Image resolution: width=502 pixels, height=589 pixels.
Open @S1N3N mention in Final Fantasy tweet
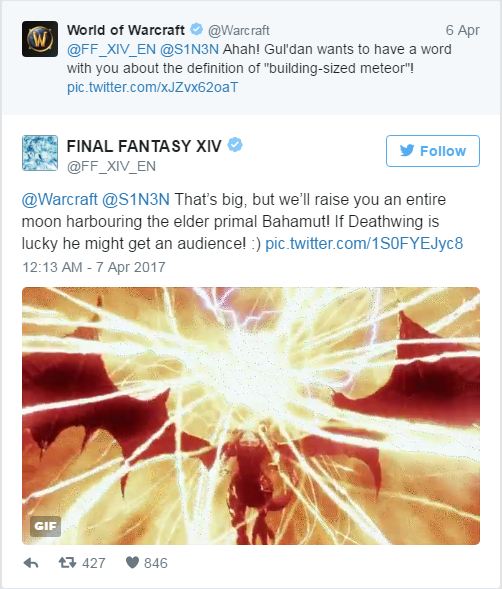136,199
